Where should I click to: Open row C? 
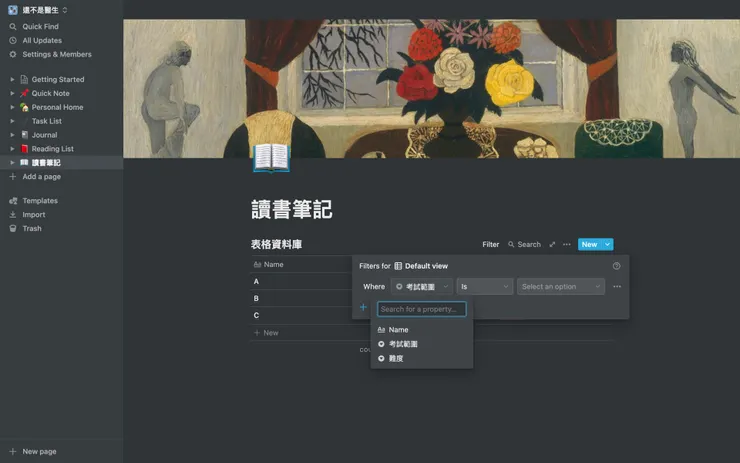(256, 315)
